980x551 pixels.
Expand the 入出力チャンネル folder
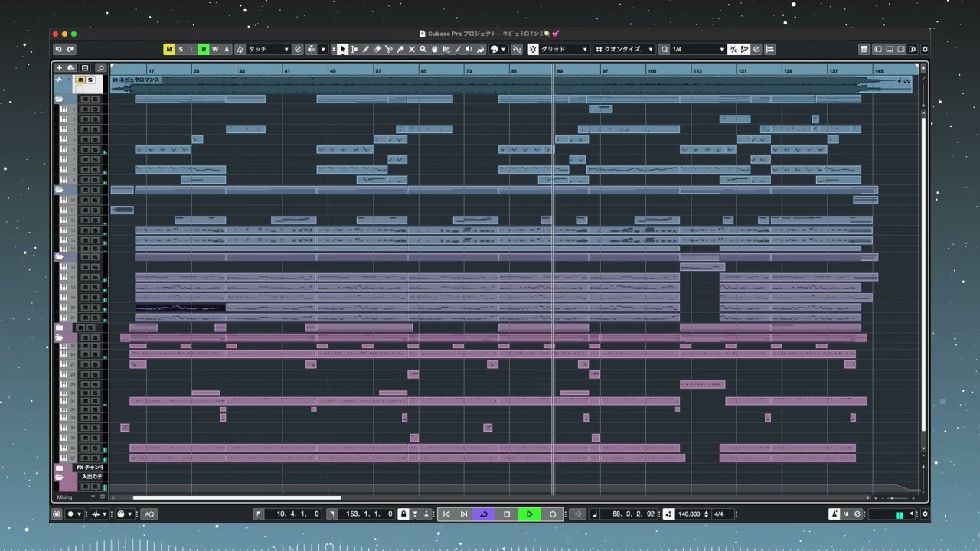point(59,477)
